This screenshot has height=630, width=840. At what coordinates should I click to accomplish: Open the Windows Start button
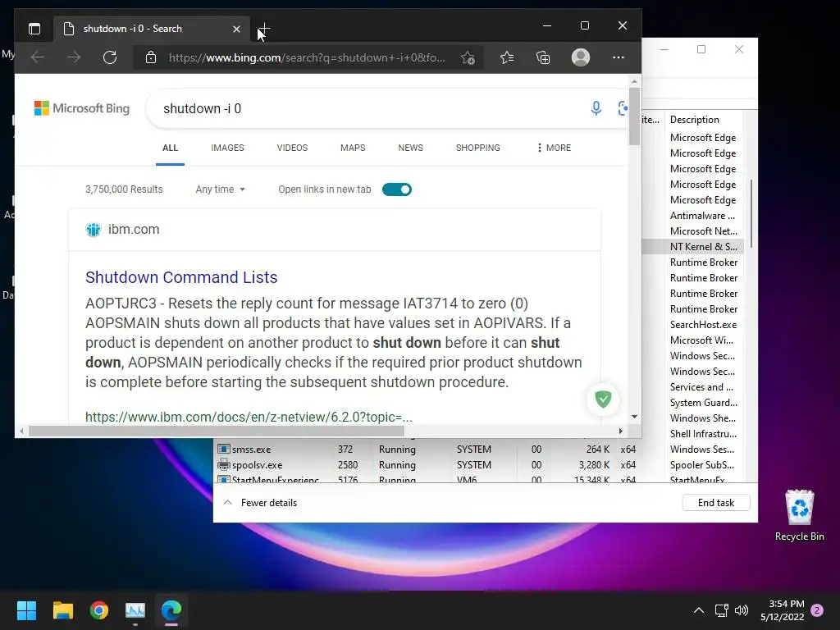tap(26, 610)
